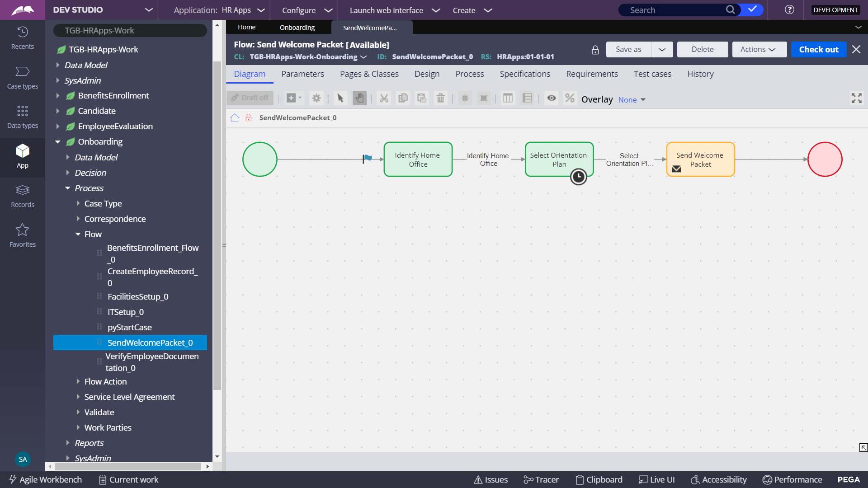Open the help question mark menu
Viewport: 868px width, 488px height.
789,10
